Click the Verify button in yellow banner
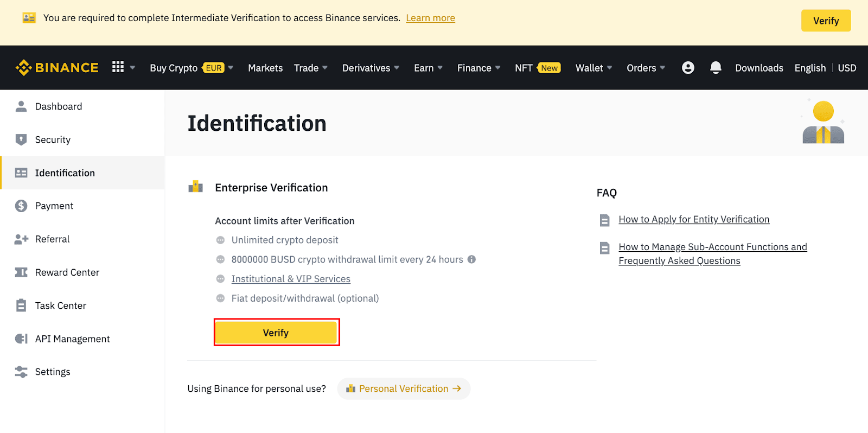The image size is (868, 433). (826, 21)
